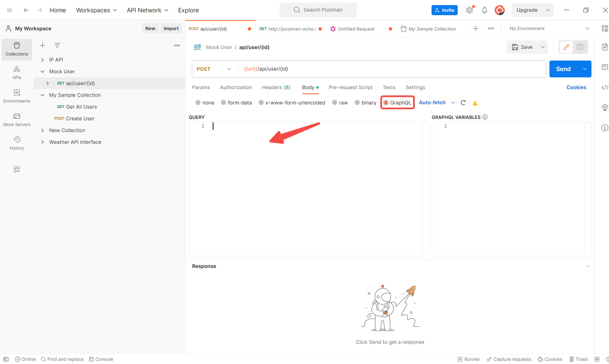Open the tab options ellipsis menu
Screen dimensions: 609x364
pyautogui.click(x=491, y=29)
